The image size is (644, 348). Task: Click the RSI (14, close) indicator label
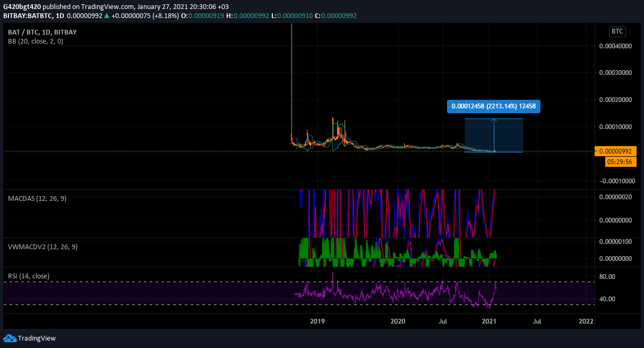point(29,276)
